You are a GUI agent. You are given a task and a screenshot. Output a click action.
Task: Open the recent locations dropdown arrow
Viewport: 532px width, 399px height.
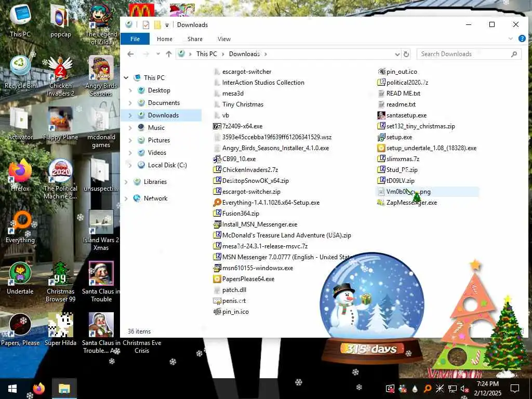pos(158,54)
